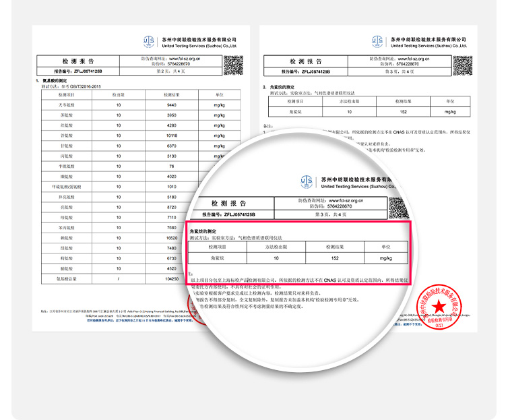Click the QR code inside the magnified circle
The height and width of the screenshot is (420, 508).
[x=398, y=208]
